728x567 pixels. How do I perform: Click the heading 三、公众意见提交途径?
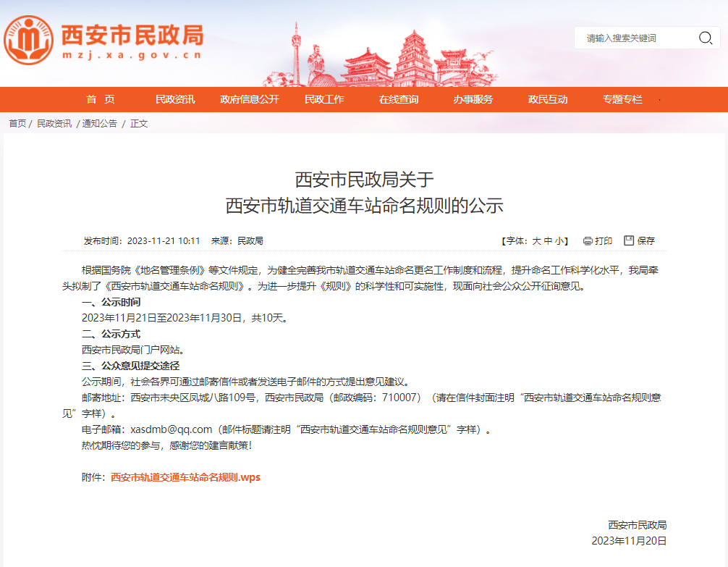tap(130, 366)
